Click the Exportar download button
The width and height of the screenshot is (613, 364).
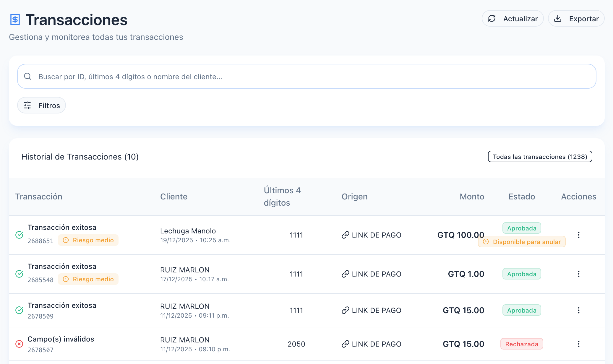click(576, 19)
